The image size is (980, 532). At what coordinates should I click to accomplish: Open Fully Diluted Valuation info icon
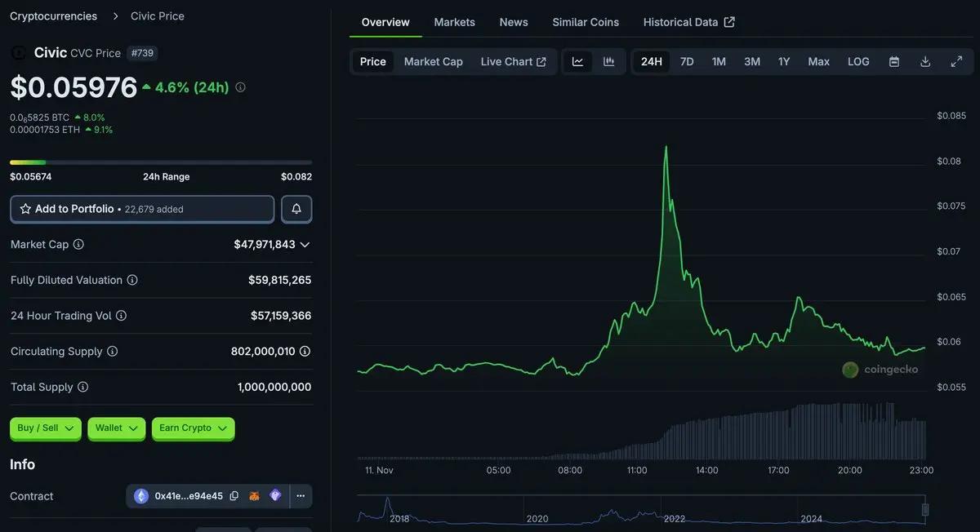pyautogui.click(x=132, y=280)
